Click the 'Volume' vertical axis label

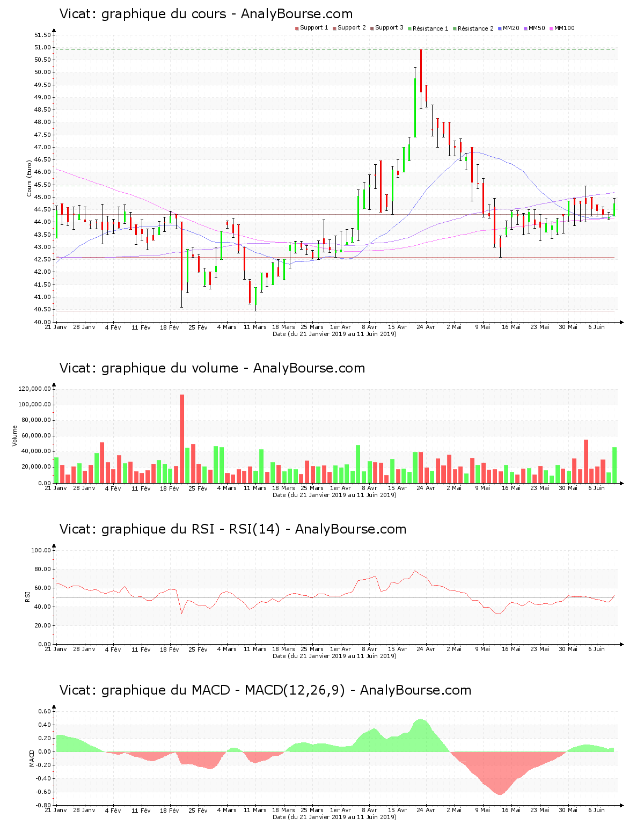coord(15,435)
